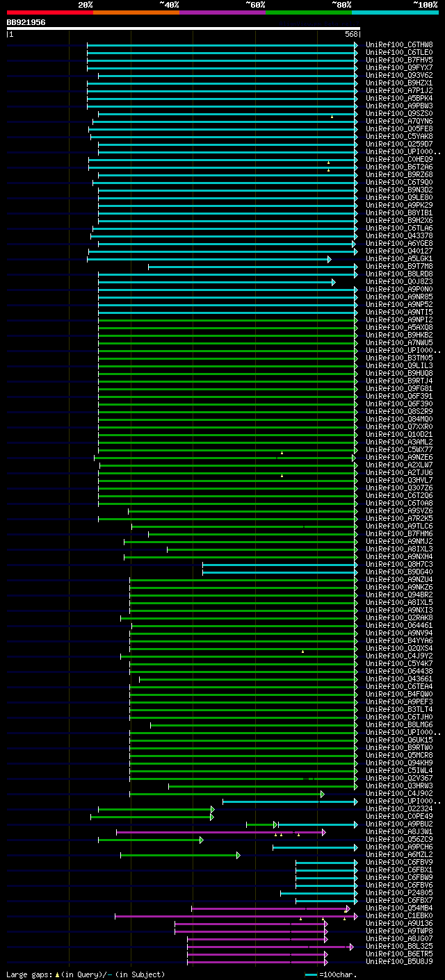Select the query name BB921956
This screenshot has width=445, height=980.
26,22
